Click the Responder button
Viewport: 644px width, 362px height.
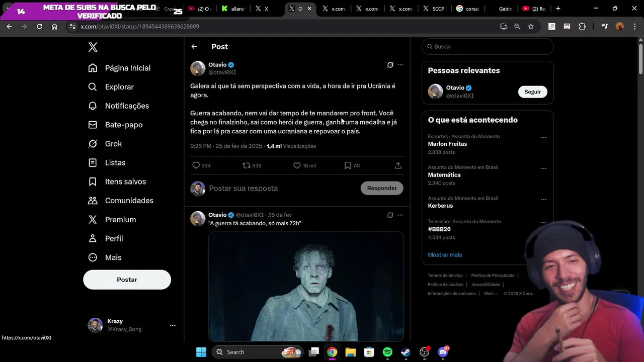[382, 188]
